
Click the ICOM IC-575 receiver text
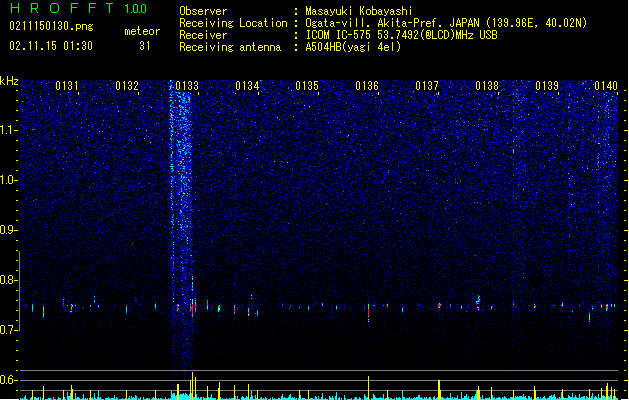401,35
